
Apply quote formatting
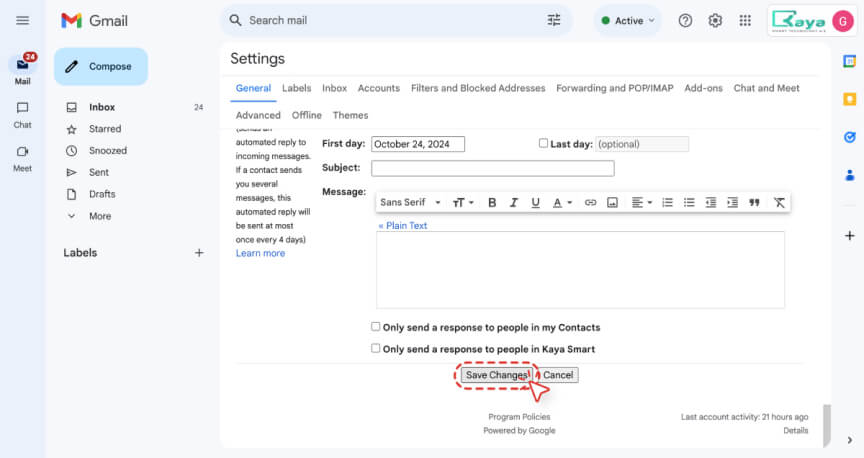(x=754, y=203)
